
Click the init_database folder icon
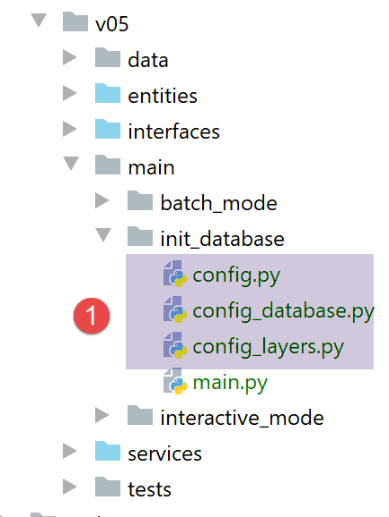coord(140,236)
